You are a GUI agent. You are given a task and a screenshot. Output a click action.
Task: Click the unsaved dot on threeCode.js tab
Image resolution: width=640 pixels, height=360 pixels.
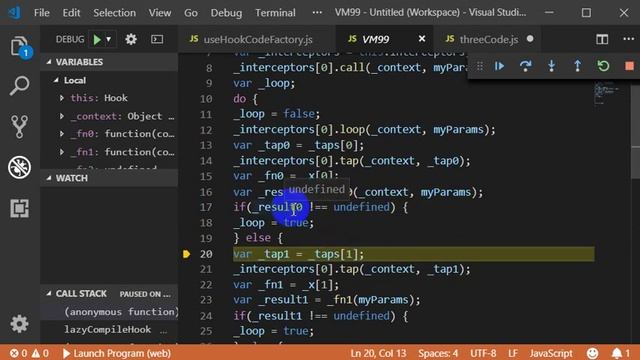(x=530, y=39)
